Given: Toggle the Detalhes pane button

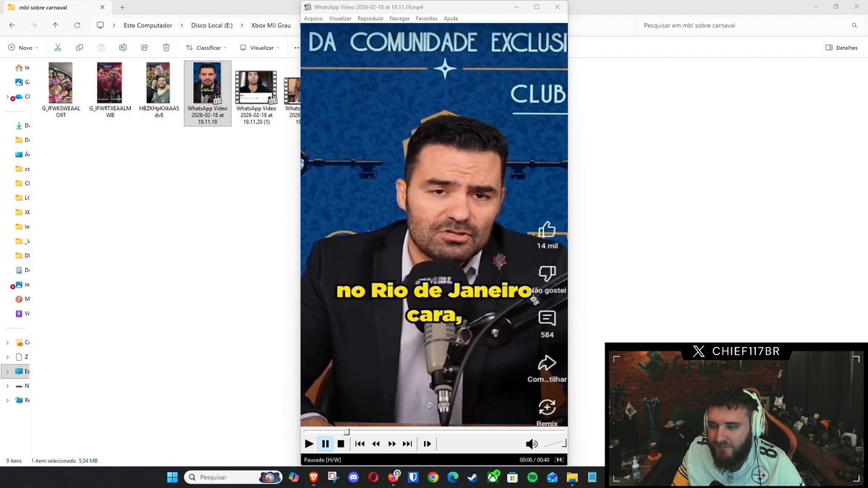Looking at the screenshot, I should pyautogui.click(x=841, y=48).
